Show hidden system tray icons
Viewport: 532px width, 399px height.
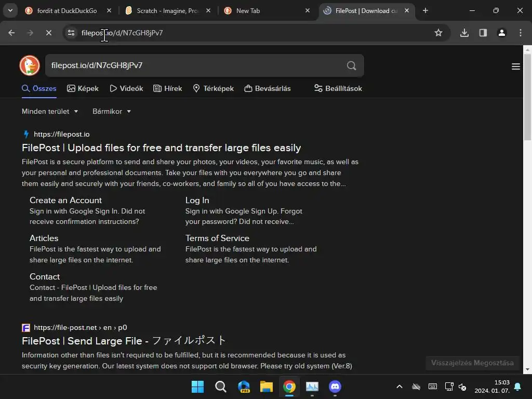[400, 387]
